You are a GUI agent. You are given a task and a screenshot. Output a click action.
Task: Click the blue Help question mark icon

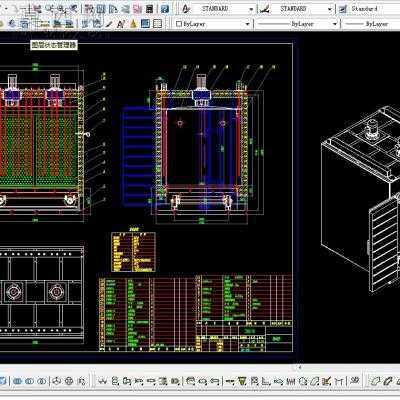(164, 9)
